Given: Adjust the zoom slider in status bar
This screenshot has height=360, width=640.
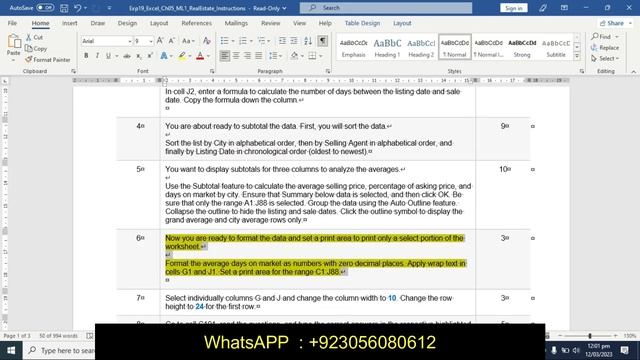Looking at the screenshot, I should [x=590, y=336].
